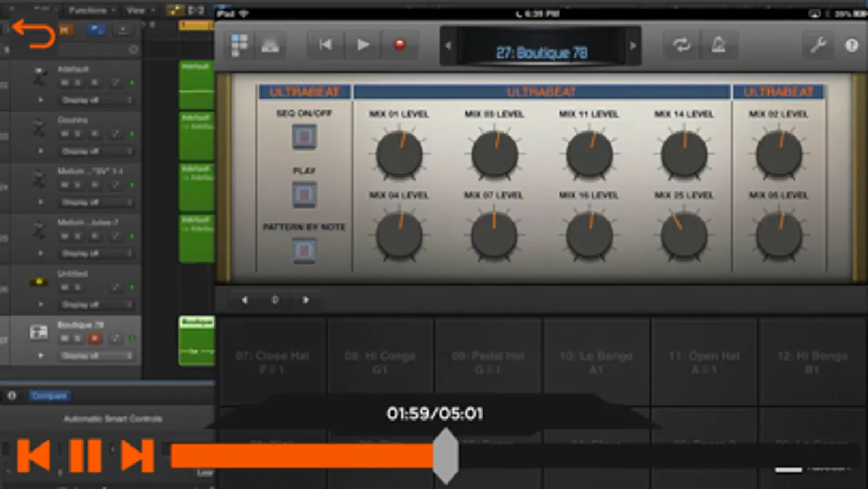
Task: Click the MIX 03 LEVEL knob
Action: (x=495, y=155)
